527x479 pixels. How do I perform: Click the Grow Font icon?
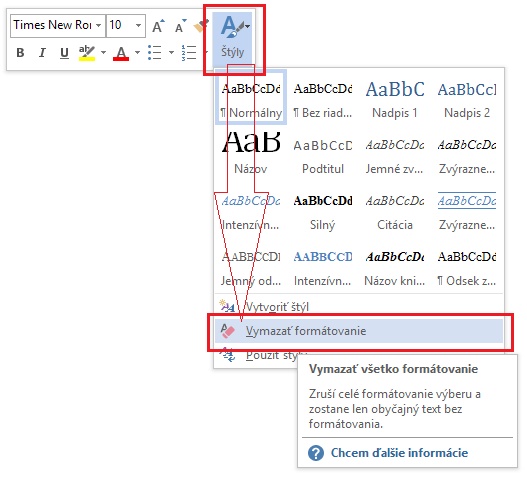coord(158,26)
